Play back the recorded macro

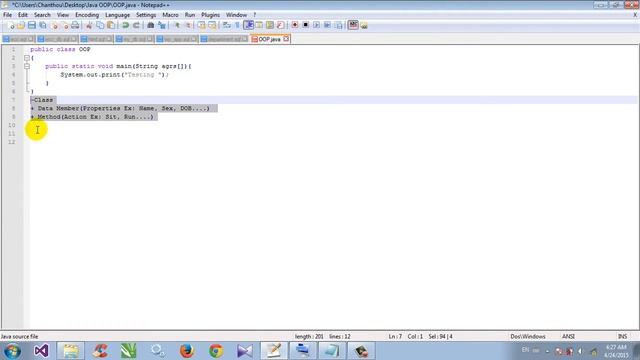pos(316,25)
